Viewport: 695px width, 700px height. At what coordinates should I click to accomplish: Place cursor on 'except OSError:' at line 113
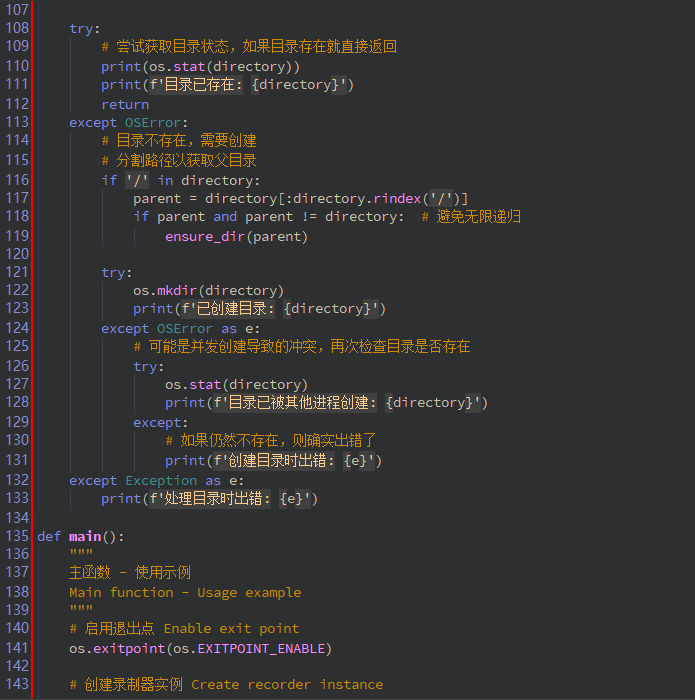pos(128,123)
